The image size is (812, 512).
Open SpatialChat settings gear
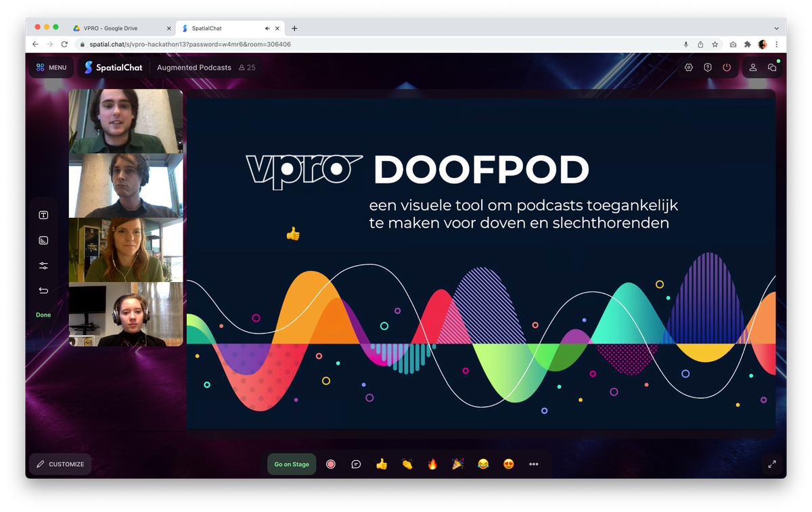[689, 68]
